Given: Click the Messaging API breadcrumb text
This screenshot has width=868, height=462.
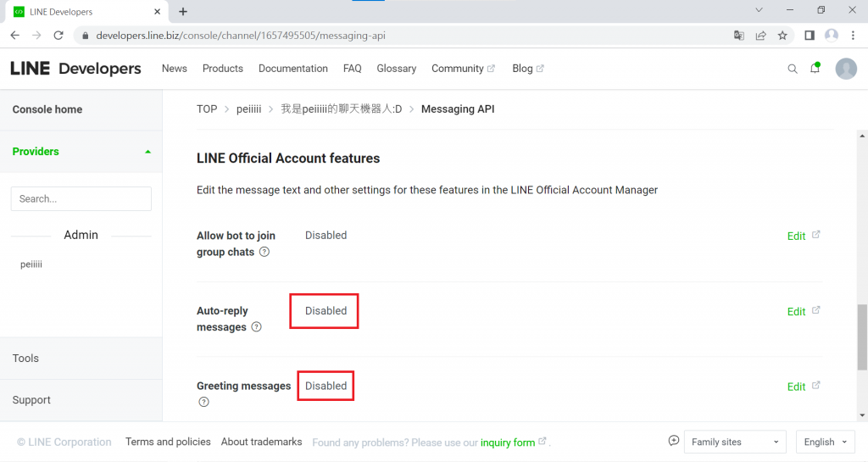Looking at the screenshot, I should [458, 109].
